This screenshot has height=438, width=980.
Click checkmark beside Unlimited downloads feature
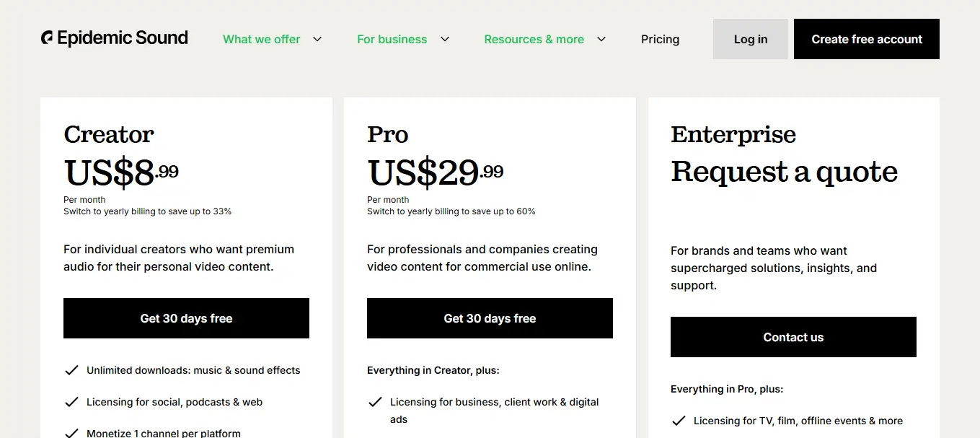point(71,370)
